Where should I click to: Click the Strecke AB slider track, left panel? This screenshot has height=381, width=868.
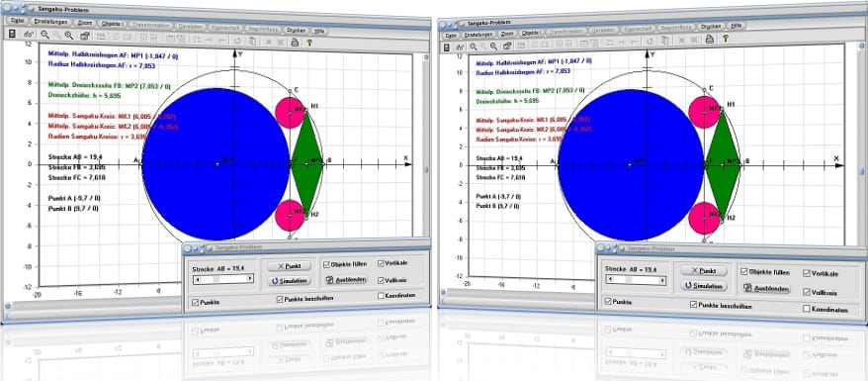coord(223,279)
